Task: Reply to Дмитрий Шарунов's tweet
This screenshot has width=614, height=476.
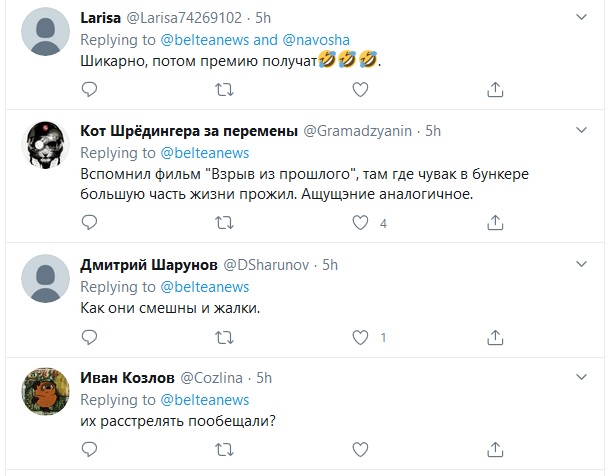Action: (x=89, y=337)
